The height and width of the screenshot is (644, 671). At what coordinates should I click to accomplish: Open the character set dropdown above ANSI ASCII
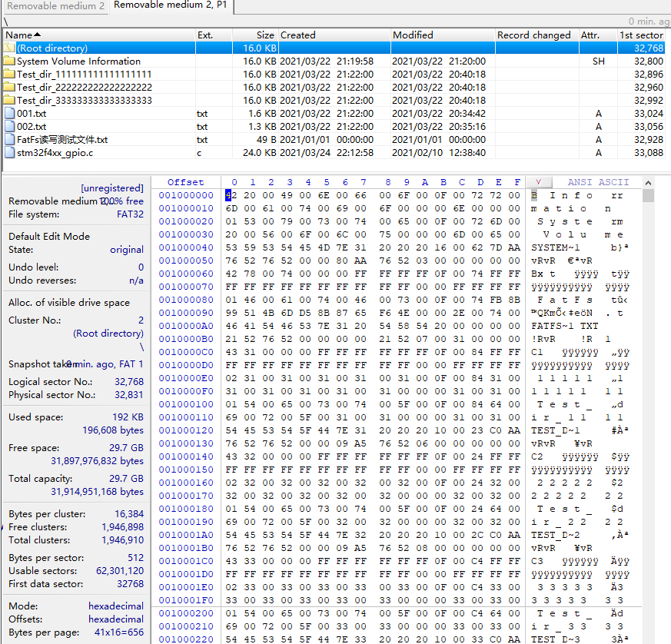tap(539, 182)
